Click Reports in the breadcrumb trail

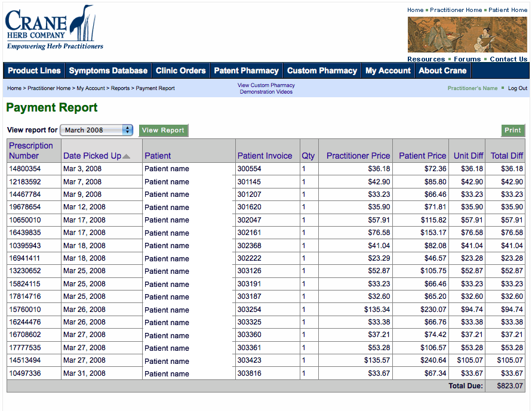coord(120,88)
